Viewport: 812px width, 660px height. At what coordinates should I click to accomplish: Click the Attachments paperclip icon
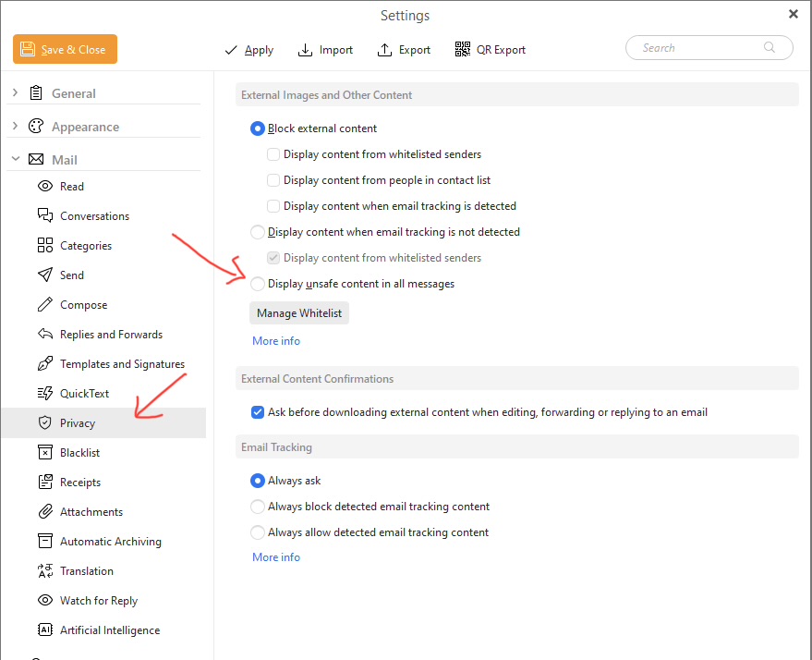pos(44,512)
